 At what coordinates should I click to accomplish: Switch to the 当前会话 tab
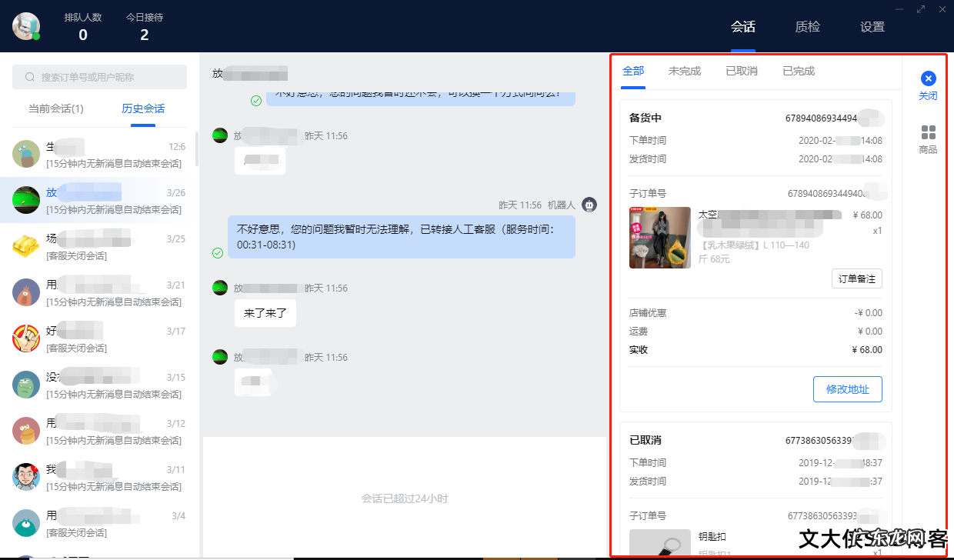(x=56, y=108)
